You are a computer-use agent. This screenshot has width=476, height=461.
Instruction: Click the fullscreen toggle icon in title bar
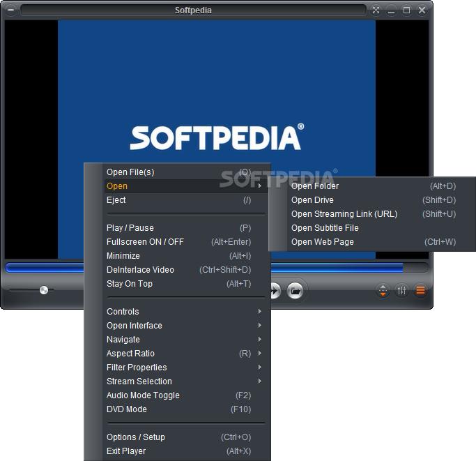point(376,10)
